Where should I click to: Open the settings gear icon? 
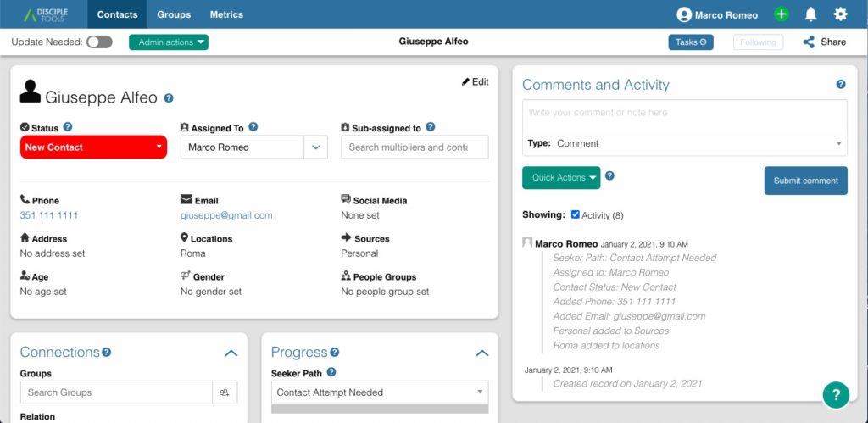tap(840, 14)
